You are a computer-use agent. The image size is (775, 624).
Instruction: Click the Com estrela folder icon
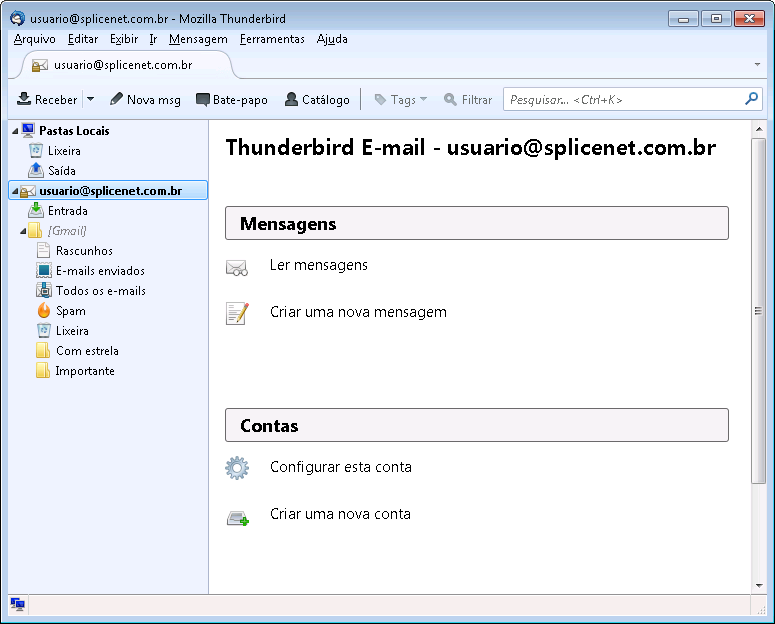tap(43, 350)
